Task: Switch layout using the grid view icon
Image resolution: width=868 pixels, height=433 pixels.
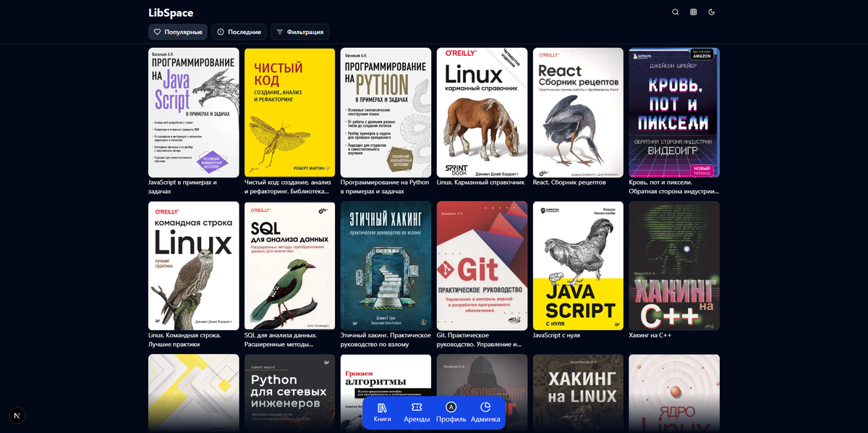Action: (x=693, y=12)
